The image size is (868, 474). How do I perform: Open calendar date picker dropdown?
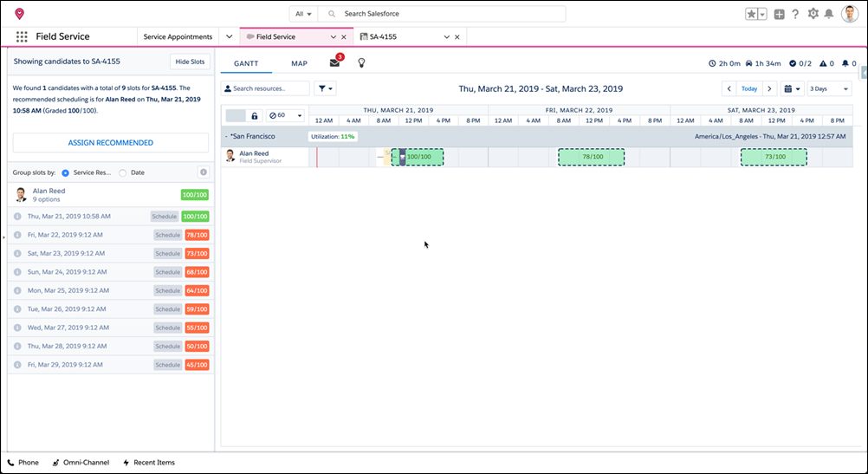pos(792,88)
